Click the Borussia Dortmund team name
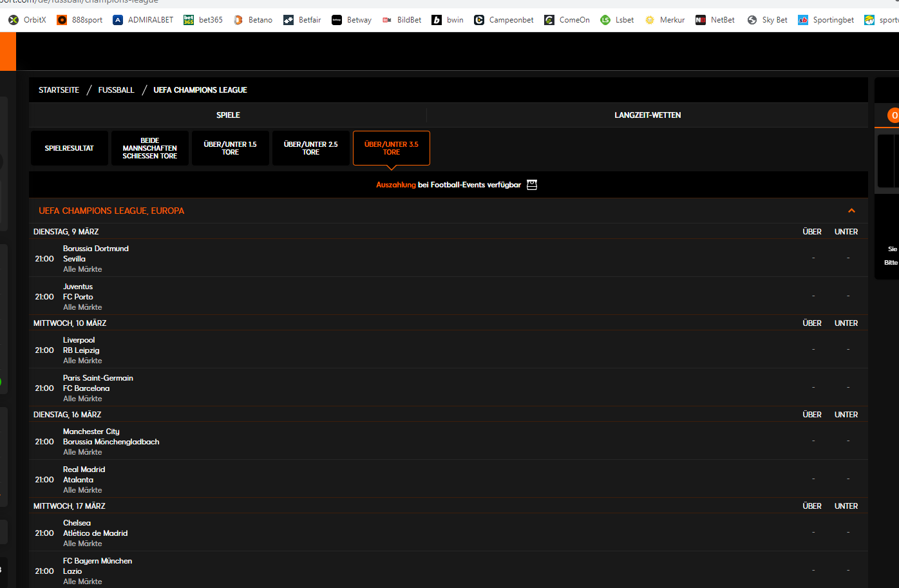Screen dimensions: 899x588 (96, 249)
